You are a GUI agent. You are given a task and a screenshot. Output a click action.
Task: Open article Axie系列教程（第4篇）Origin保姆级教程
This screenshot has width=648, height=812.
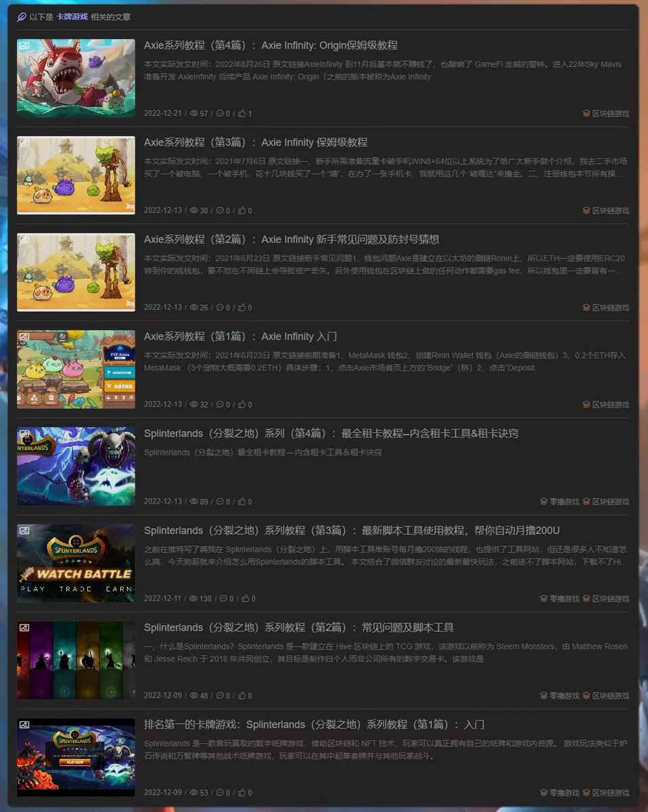[x=271, y=45]
